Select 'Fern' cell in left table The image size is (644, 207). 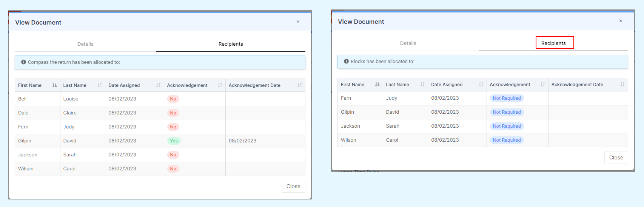pos(37,127)
